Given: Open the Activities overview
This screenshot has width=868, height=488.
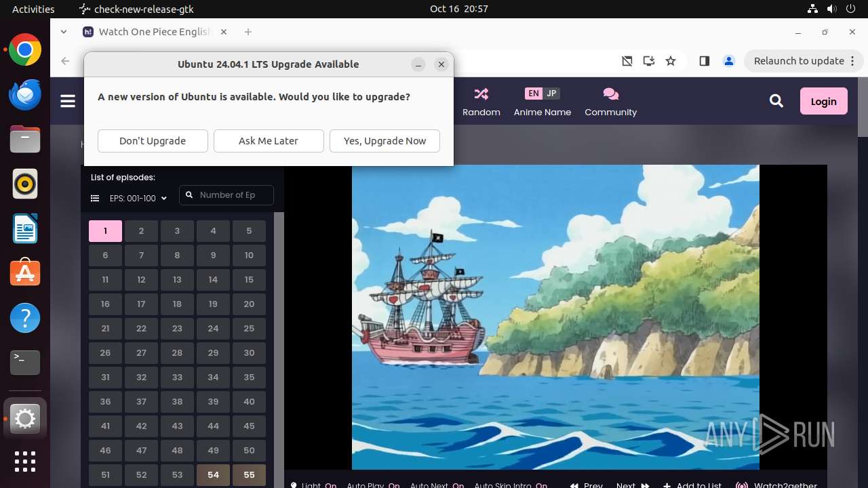Looking at the screenshot, I should click(x=33, y=9).
